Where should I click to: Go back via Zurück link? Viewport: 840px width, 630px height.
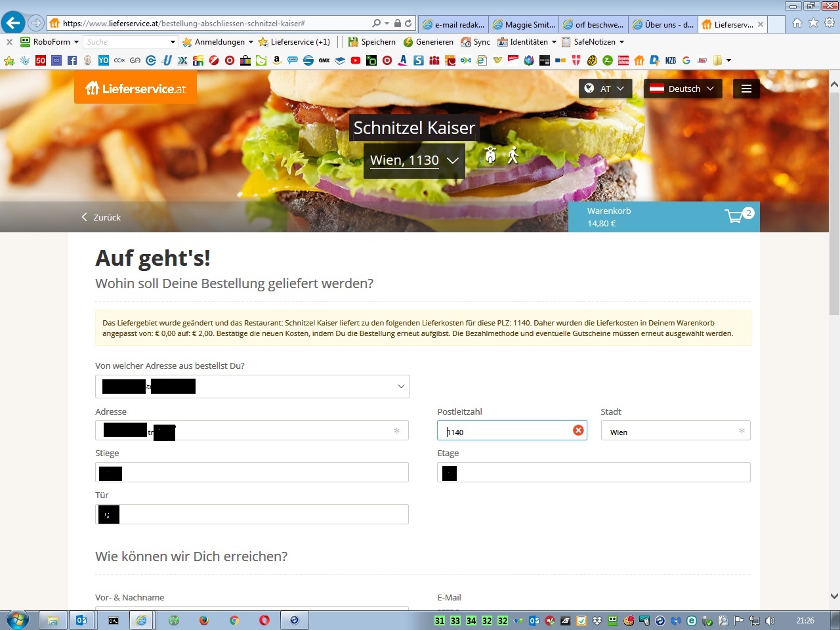(101, 217)
